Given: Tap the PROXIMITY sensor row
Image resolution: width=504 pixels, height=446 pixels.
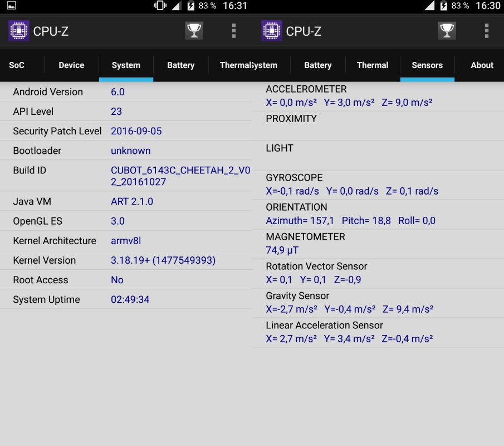Looking at the screenshot, I should coord(378,126).
